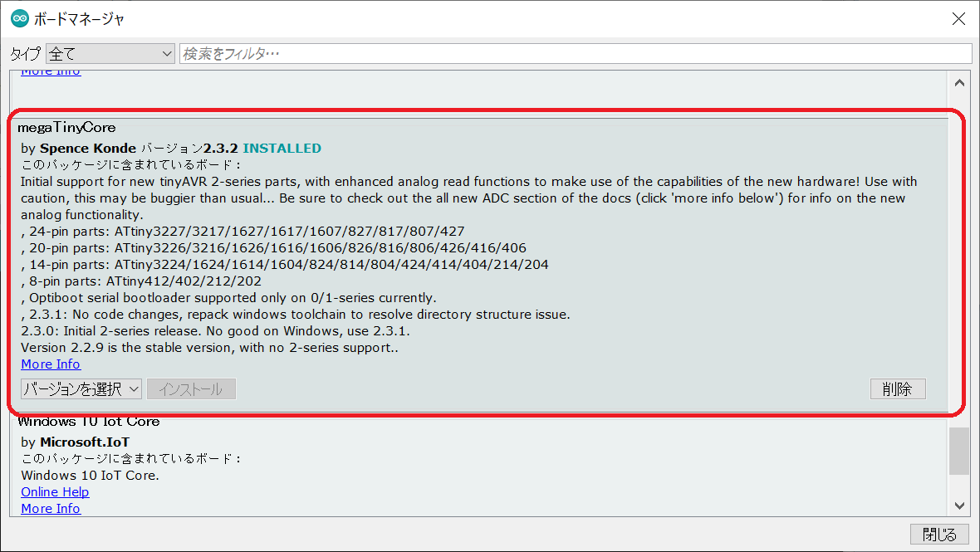The image size is (980, 552).
Task: Click the partially hidden More Info link at list top
Action: coord(51,73)
